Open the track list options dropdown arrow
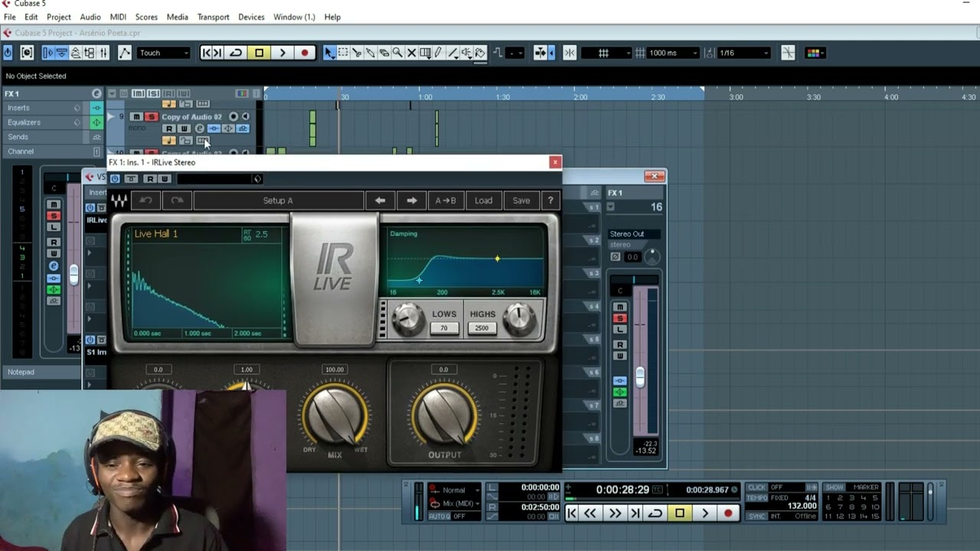980x551 pixels. (x=112, y=93)
